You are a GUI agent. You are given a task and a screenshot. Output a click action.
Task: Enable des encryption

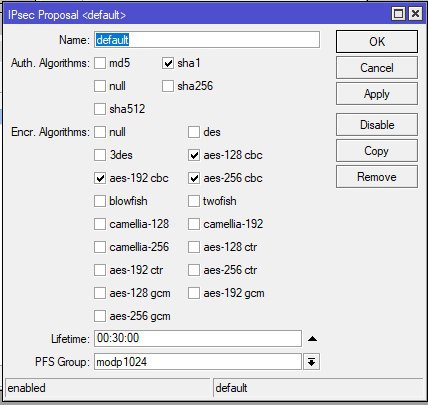click(194, 132)
